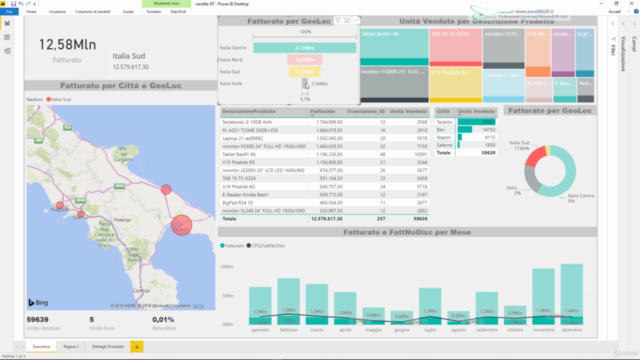
Task: Select the V15 Phablet 8G treemap tile
Action: pyautogui.click(x=456, y=85)
